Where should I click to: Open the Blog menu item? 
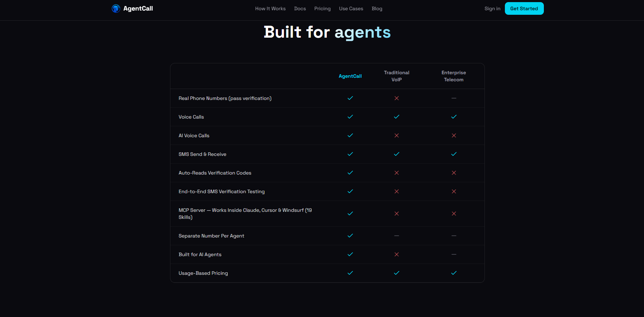click(377, 8)
